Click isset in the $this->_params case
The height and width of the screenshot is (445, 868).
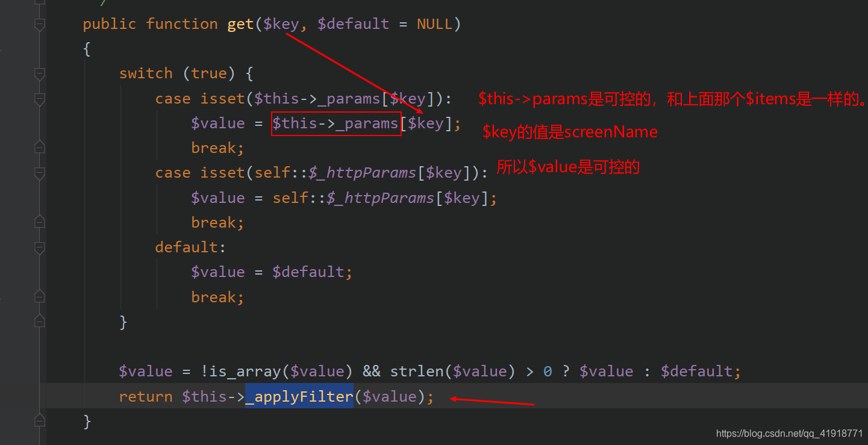pyautogui.click(x=222, y=99)
